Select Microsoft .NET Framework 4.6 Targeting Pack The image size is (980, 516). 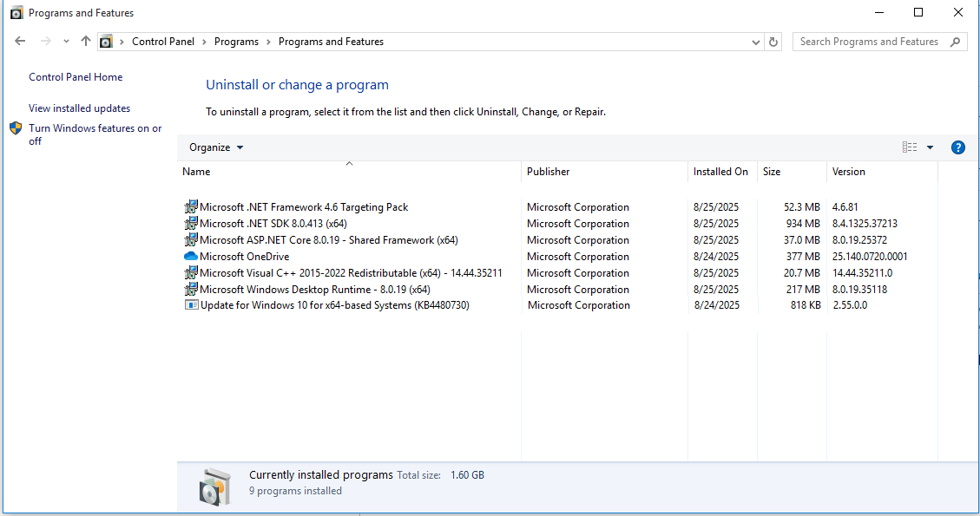tap(304, 206)
